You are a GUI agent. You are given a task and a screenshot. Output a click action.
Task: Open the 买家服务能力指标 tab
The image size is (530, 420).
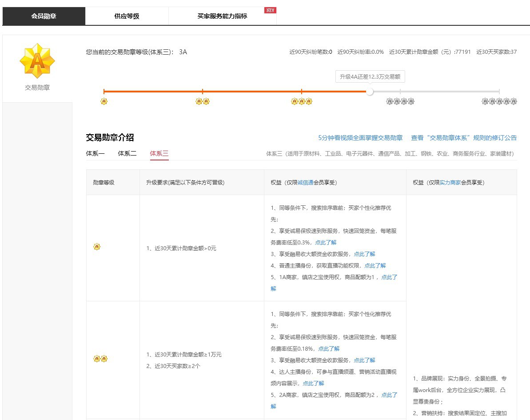point(222,16)
